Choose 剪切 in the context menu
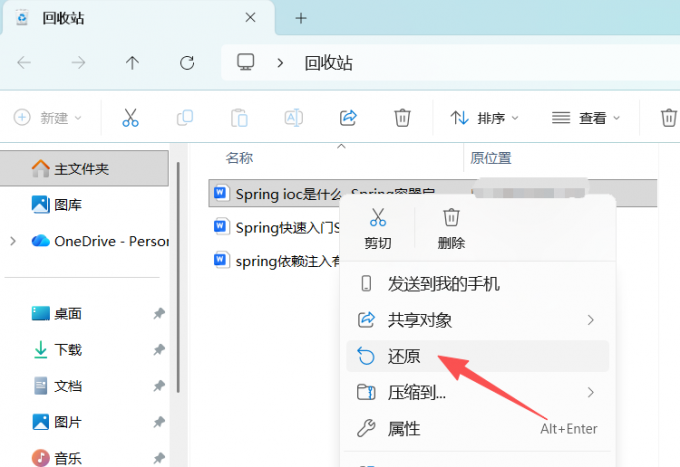The height and width of the screenshot is (467, 680). [x=378, y=229]
